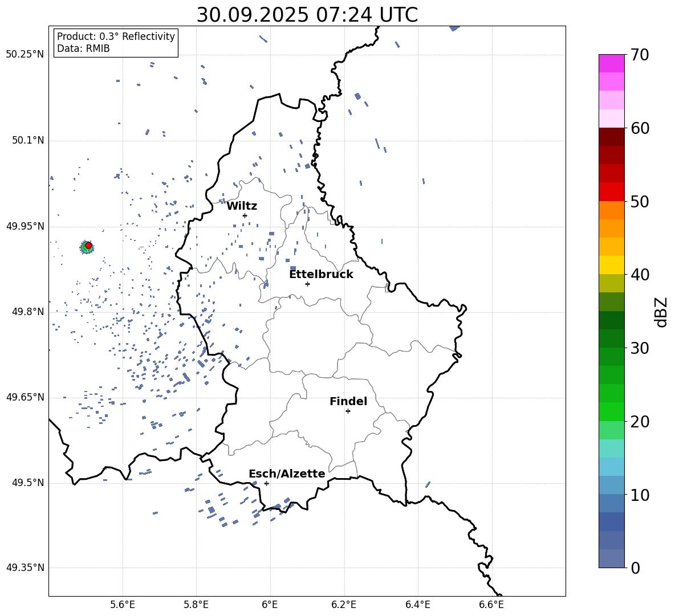Click the colorbar tick value 10
The height and width of the screenshot is (616, 675).
(x=640, y=495)
